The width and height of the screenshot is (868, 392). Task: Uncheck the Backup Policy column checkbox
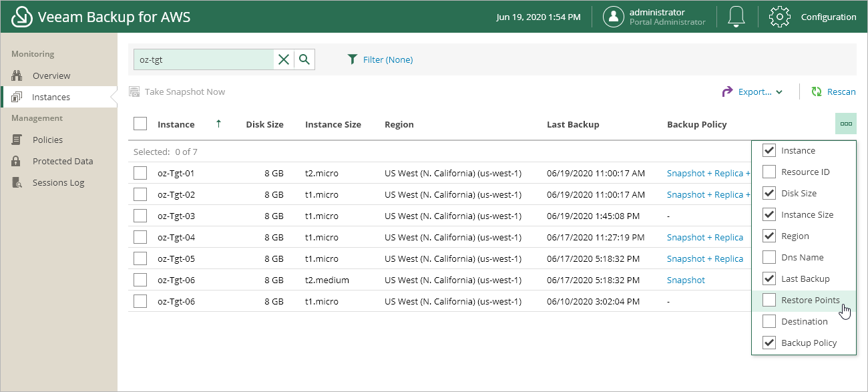pos(769,343)
